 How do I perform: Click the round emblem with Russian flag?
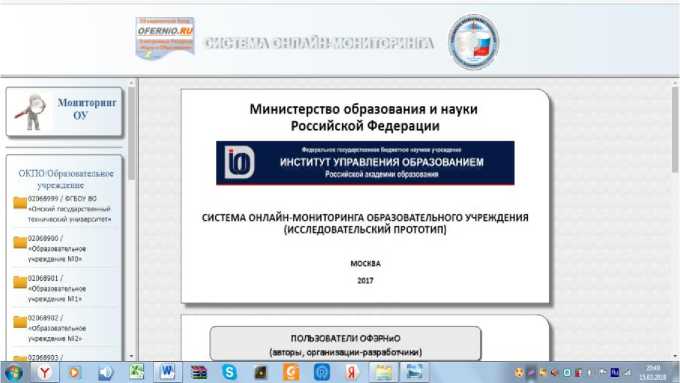click(473, 42)
